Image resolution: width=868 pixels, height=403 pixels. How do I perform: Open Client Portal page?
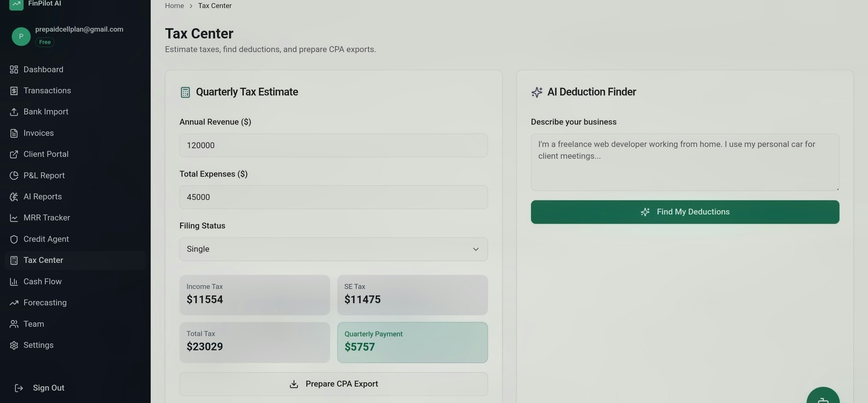point(75,154)
